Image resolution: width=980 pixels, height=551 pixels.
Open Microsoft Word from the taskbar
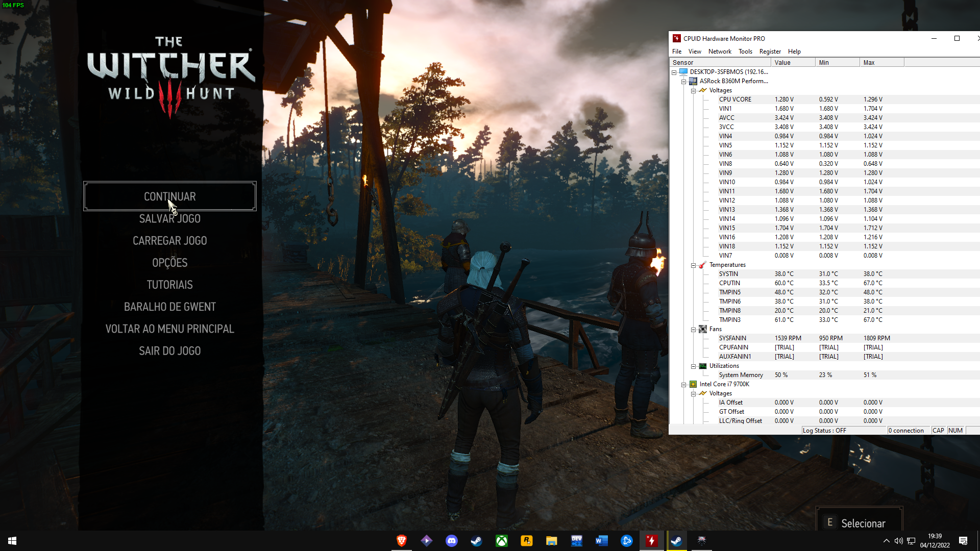tap(601, 541)
